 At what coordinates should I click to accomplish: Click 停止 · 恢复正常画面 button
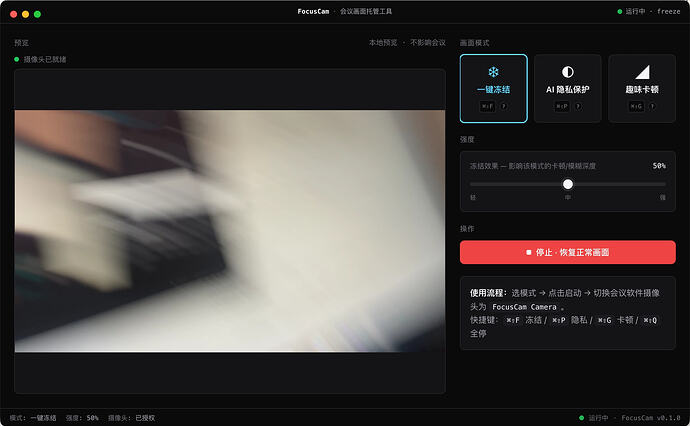[x=568, y=252]
